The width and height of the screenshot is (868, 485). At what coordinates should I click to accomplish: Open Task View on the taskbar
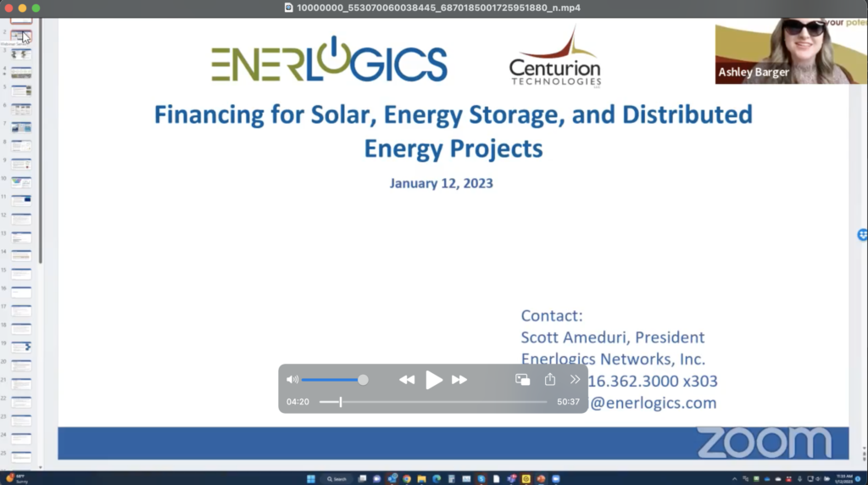[363, 479]
